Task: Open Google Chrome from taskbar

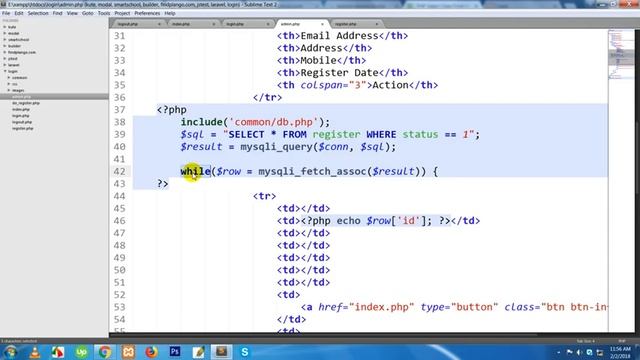Action: click(104, 352)
